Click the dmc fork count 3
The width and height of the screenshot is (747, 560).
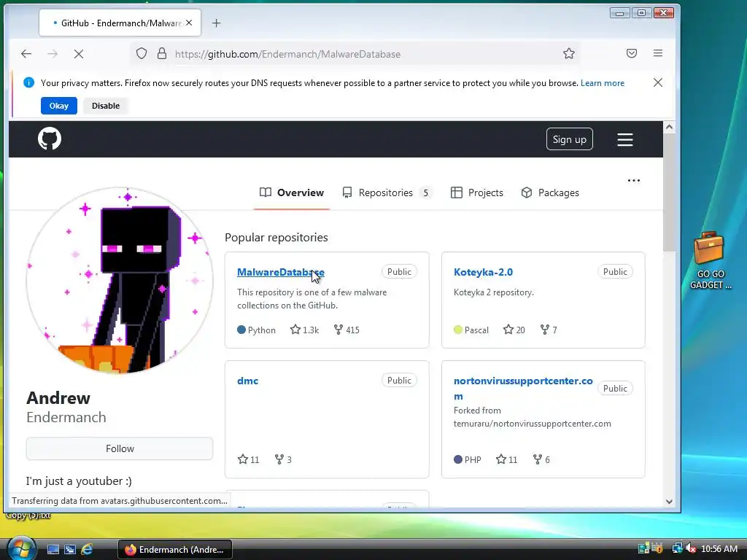283,459
